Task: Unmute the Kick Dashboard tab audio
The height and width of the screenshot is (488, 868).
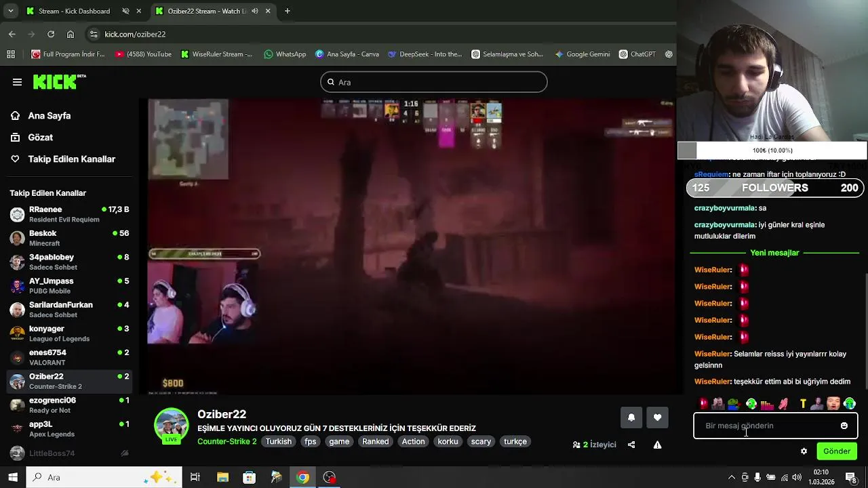Action: coord(125,12)
